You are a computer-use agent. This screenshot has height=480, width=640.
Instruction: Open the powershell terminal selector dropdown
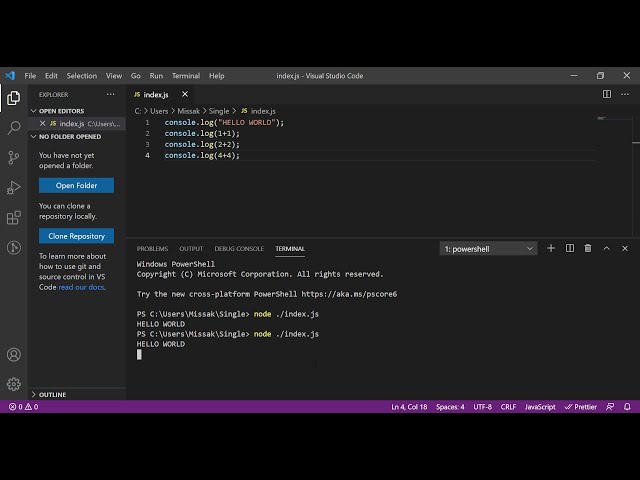point(488,249)
